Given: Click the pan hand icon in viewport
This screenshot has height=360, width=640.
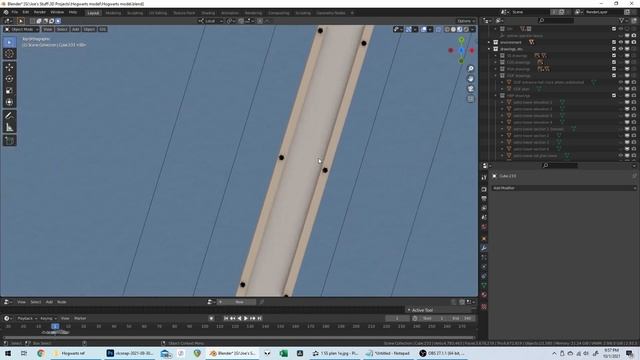Looking at the screenshot, I should point(471,79).
